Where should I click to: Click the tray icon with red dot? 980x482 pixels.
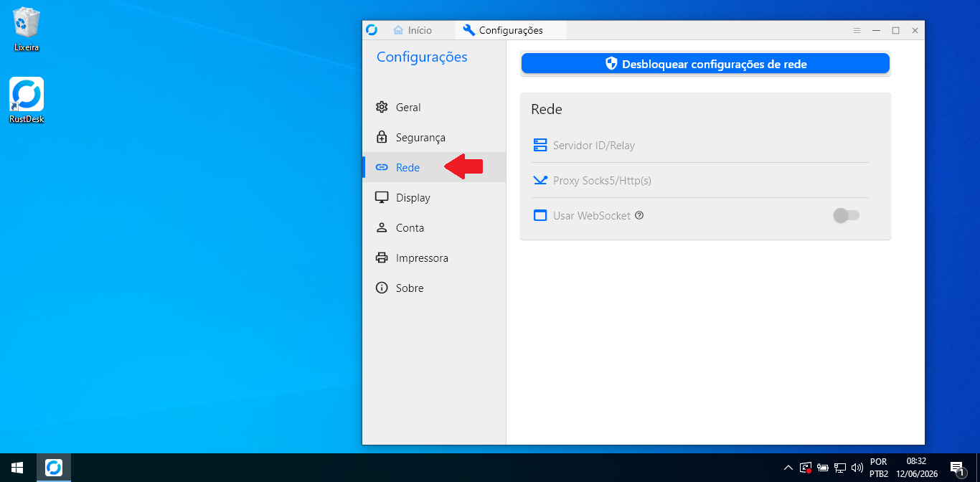click(x=806, y=468)
